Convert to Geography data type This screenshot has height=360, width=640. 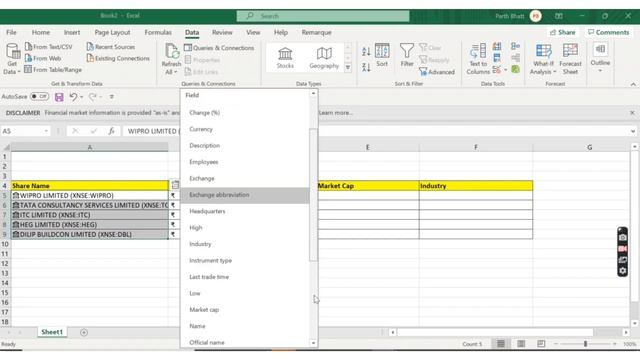pyautogui.click(x=324, y=58)
